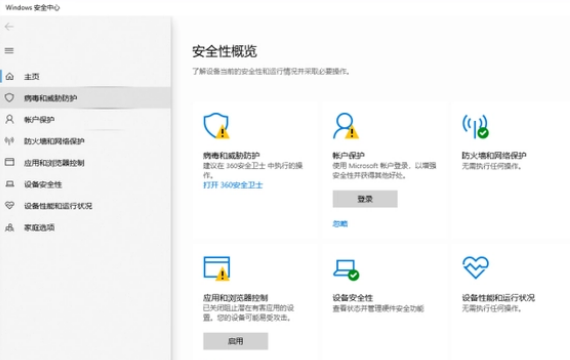
Task: Click the home icon beside 主页
Action: click(x=10, y=76)
